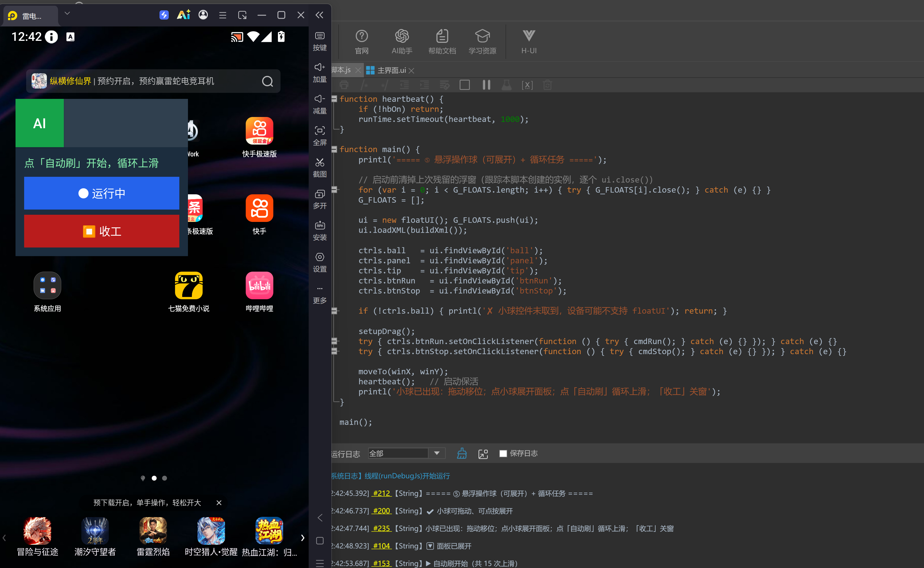Click the 运行中 blue button
924x568 pixels.
[x=101, y=193]
